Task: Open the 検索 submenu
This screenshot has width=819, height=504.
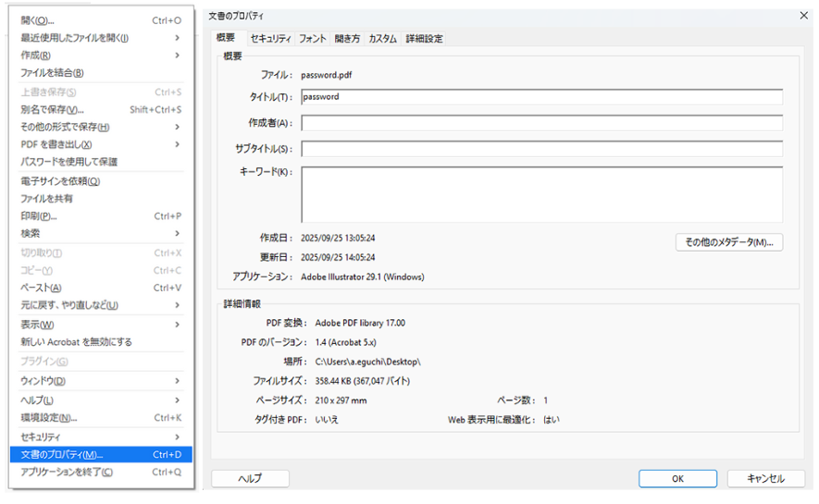Action: [177, 234]
